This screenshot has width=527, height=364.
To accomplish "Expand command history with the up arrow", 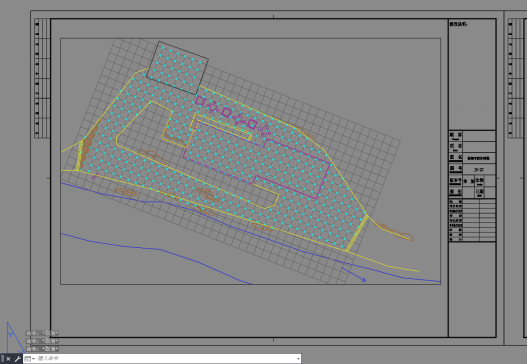I will (298, 359).
